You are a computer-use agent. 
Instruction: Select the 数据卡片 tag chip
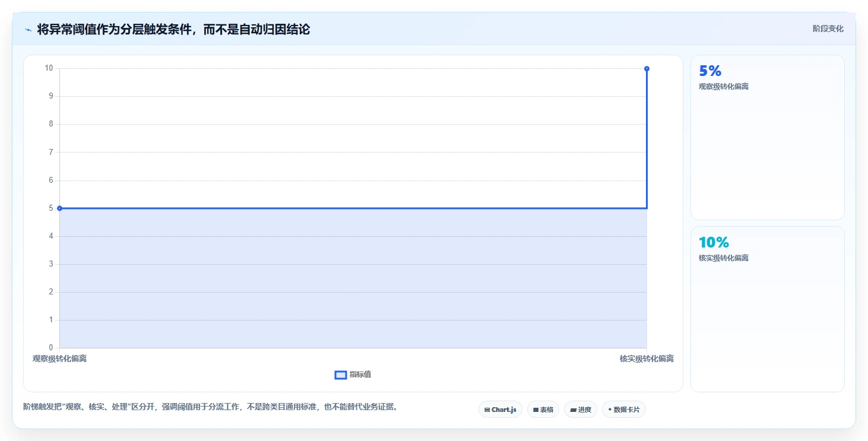(x=624, y=410)
